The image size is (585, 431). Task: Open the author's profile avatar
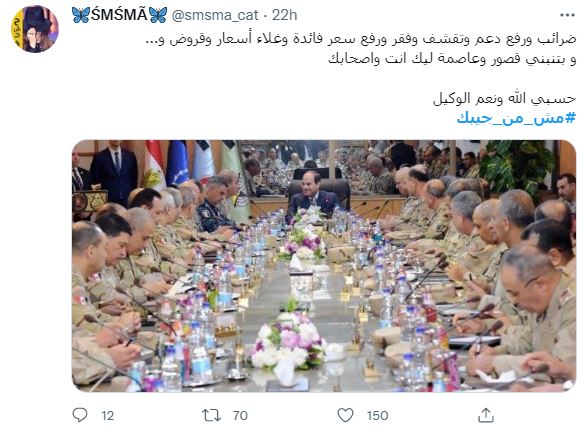[x=35, y=29]
